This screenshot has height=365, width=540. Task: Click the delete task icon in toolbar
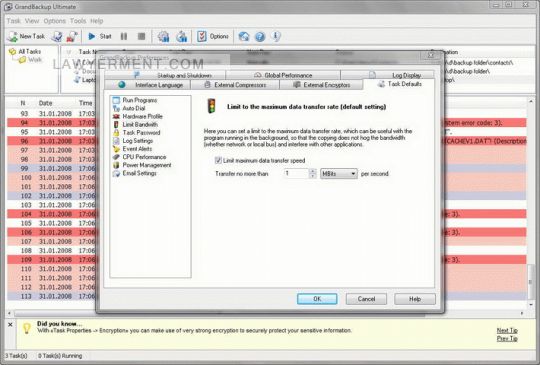coord(72,36)
